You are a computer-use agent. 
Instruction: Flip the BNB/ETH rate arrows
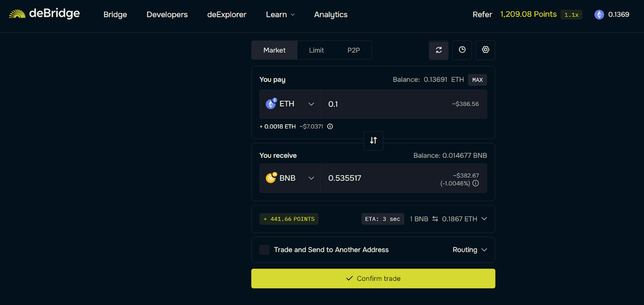[435, 219]
